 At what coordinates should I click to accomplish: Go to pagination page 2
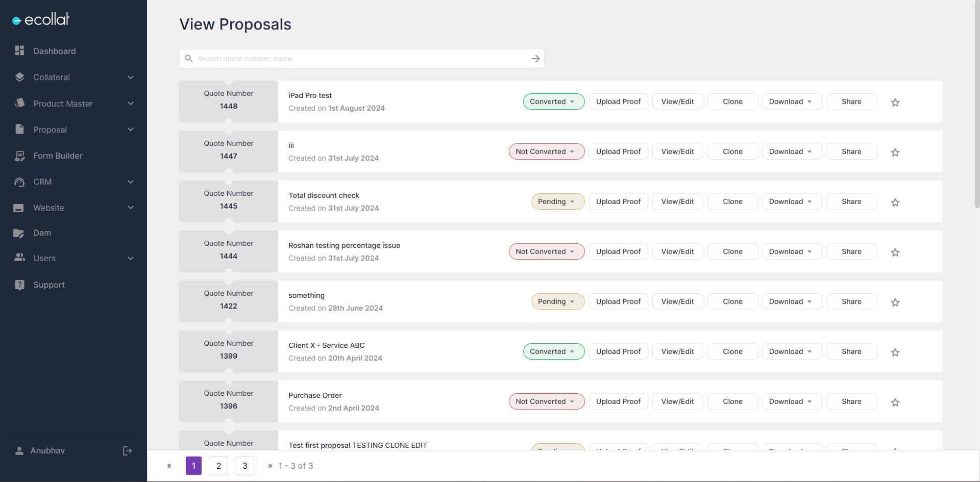(x=219, y=466)
